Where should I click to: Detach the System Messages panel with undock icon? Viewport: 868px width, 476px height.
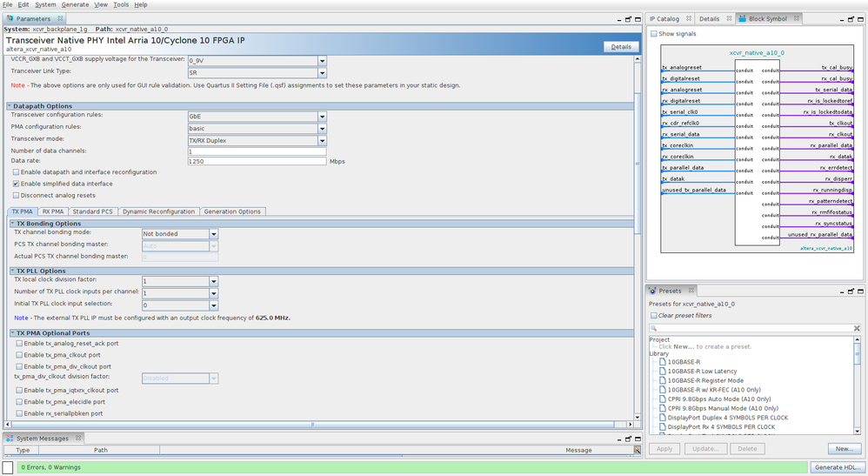[x=628, y=439]
